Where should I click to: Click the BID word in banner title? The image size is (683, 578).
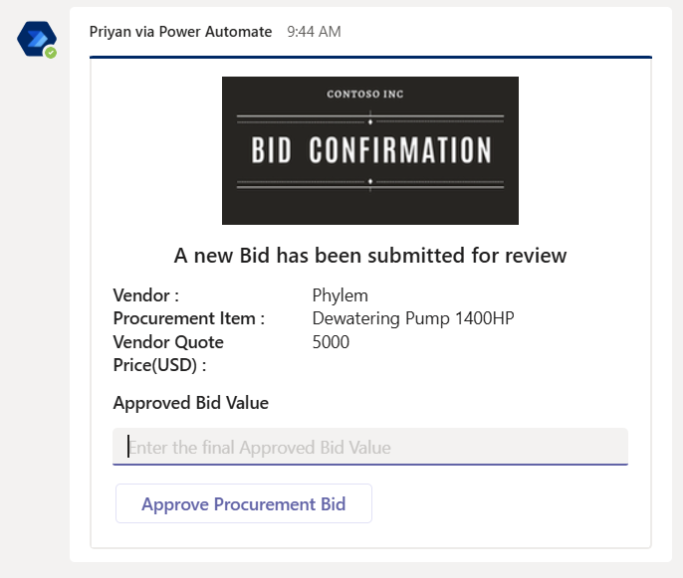pos(271,150)
